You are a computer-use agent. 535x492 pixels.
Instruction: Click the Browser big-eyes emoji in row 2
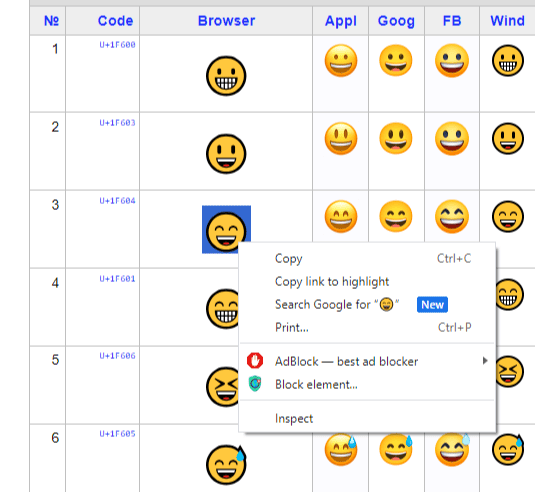[226, 154]
